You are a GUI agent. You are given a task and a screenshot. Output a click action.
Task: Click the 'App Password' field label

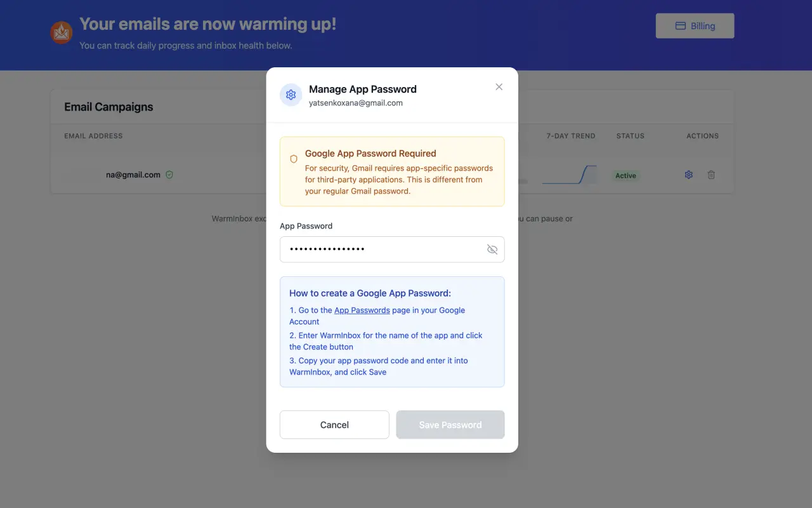coord(306,226)
